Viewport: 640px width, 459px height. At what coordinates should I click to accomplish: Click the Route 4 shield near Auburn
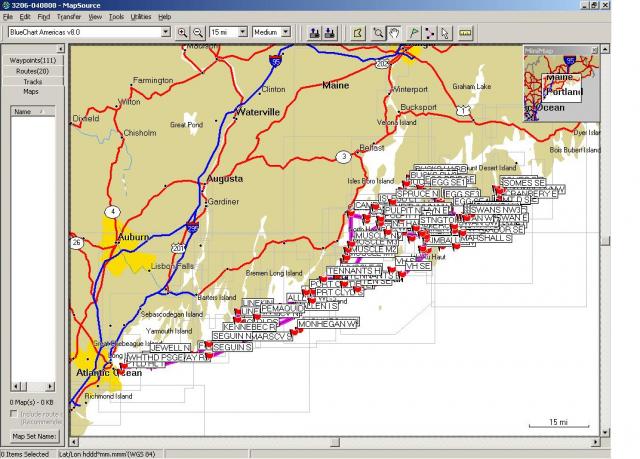(113, 212)
